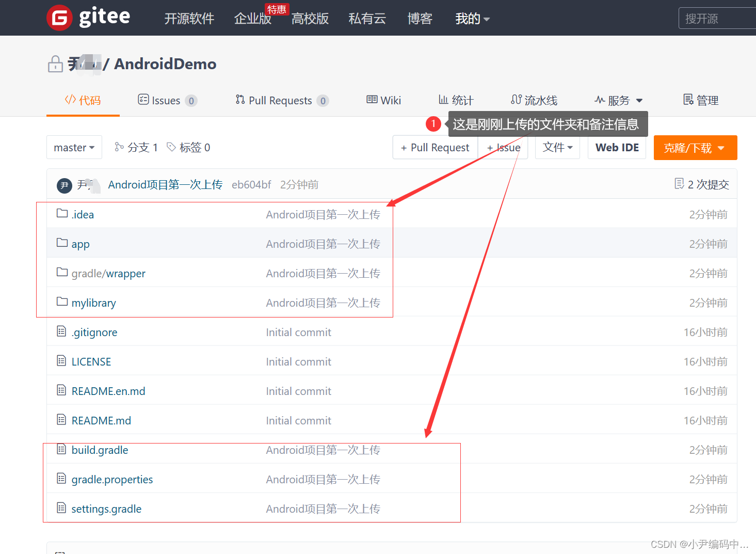Open the gradle/wrapper folder
Screen dimensions: 756x554
click(x=108, y=274)
